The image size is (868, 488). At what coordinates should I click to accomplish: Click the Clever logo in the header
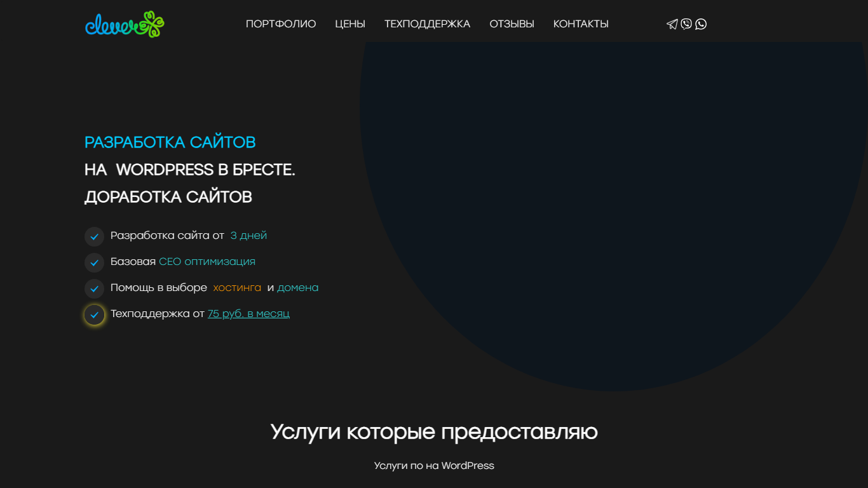pos(125,24)
